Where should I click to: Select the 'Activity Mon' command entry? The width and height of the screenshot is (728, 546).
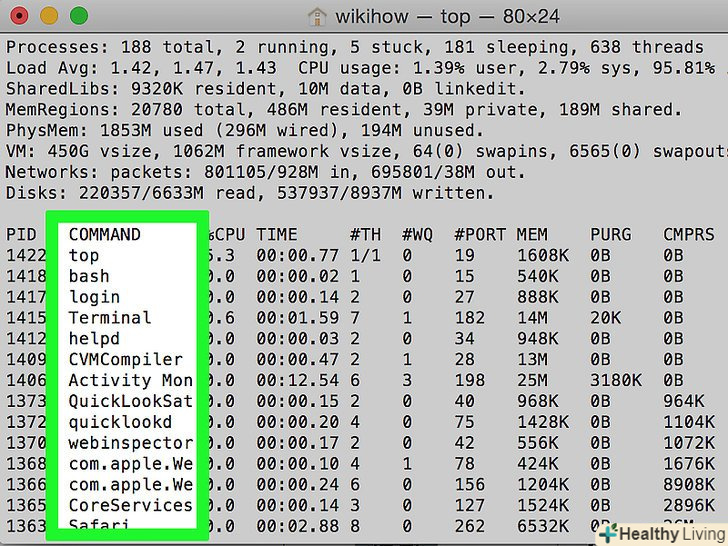pos(130,380)
